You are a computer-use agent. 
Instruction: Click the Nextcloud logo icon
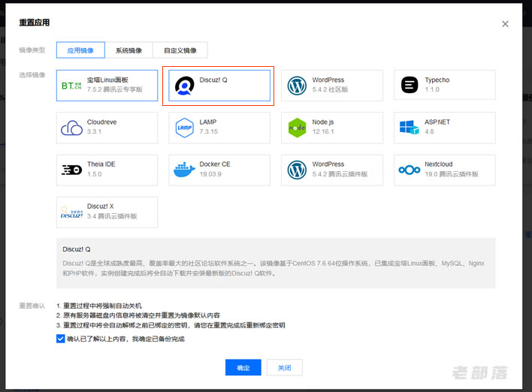410,170
